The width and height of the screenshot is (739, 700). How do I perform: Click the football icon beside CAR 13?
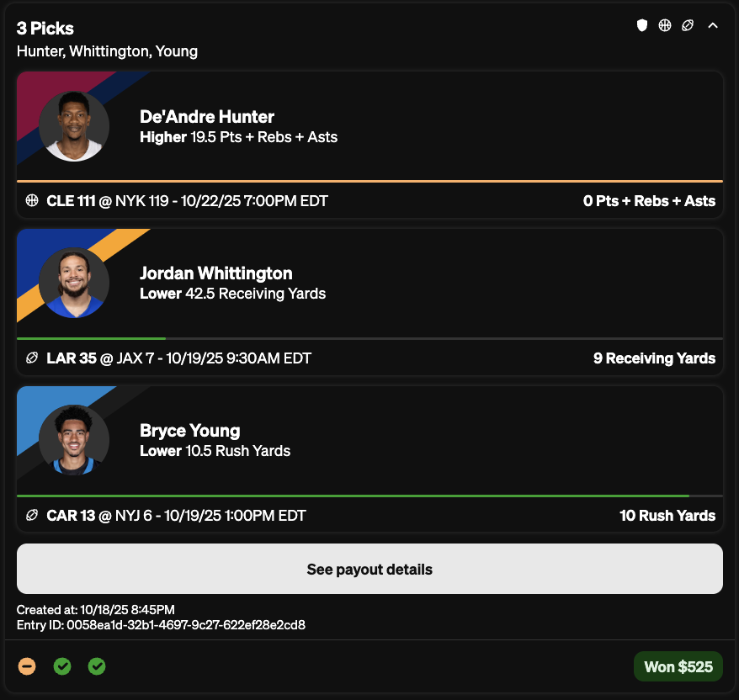pyautogui.click(x=33, y=516)
